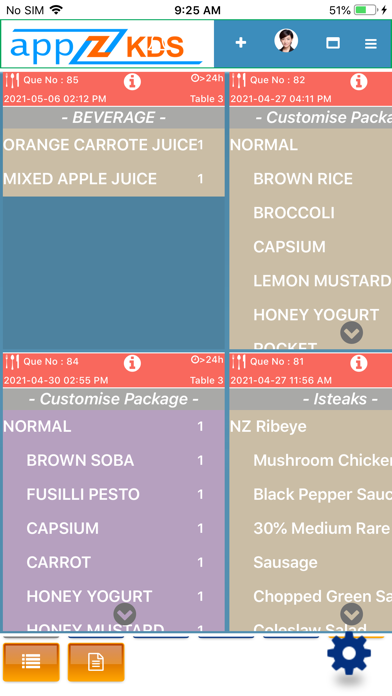The width and height of the screenshot is (392, 696).
Task: Click the window layout icon in header
Action: [x=333, y=43]
